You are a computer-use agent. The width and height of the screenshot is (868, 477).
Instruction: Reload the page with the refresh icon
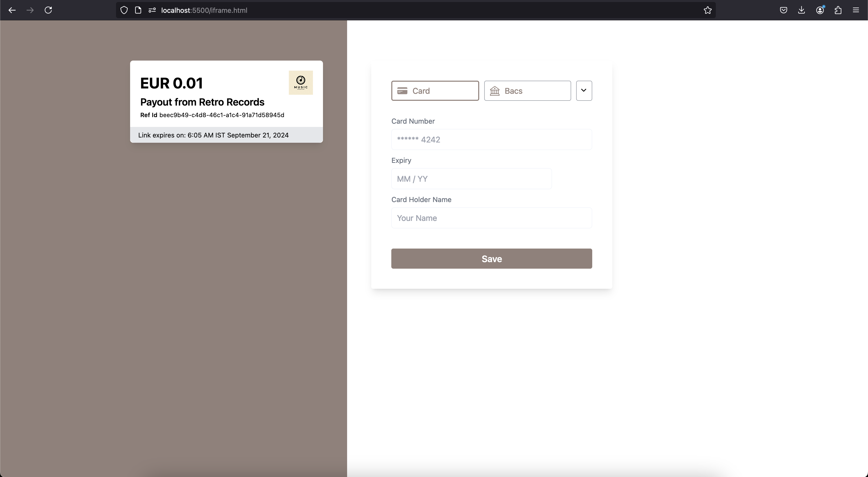tap(48, 10)
